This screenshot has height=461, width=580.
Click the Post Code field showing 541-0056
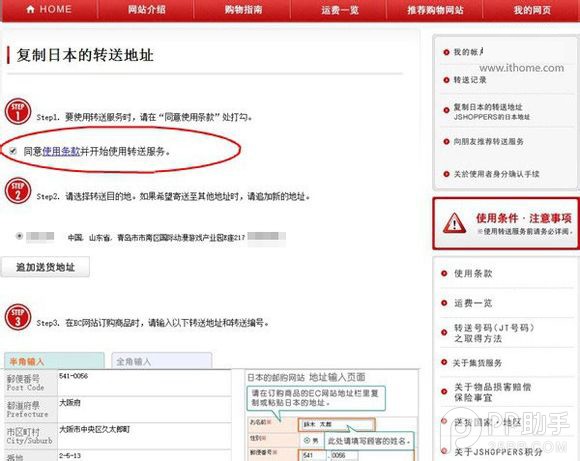coord(144,383)
